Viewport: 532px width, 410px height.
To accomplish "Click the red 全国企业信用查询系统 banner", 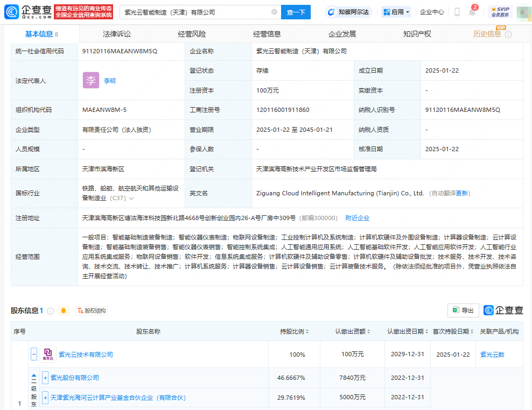I will tap(83, 12).
